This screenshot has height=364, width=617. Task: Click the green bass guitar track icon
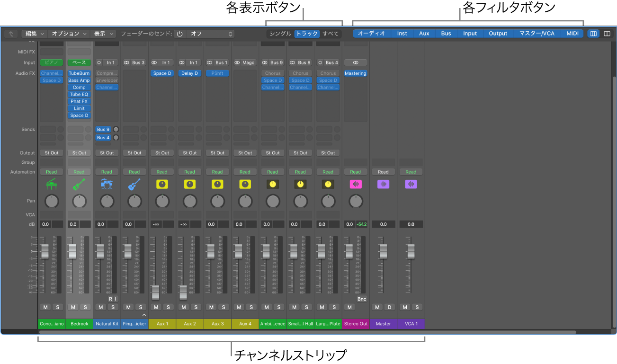click(79, 184)
